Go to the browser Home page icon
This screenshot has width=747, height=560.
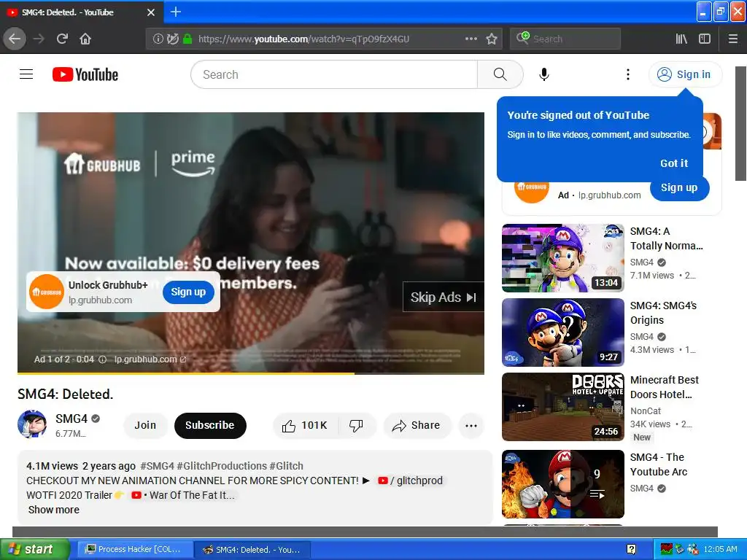(x=85, y=39)
